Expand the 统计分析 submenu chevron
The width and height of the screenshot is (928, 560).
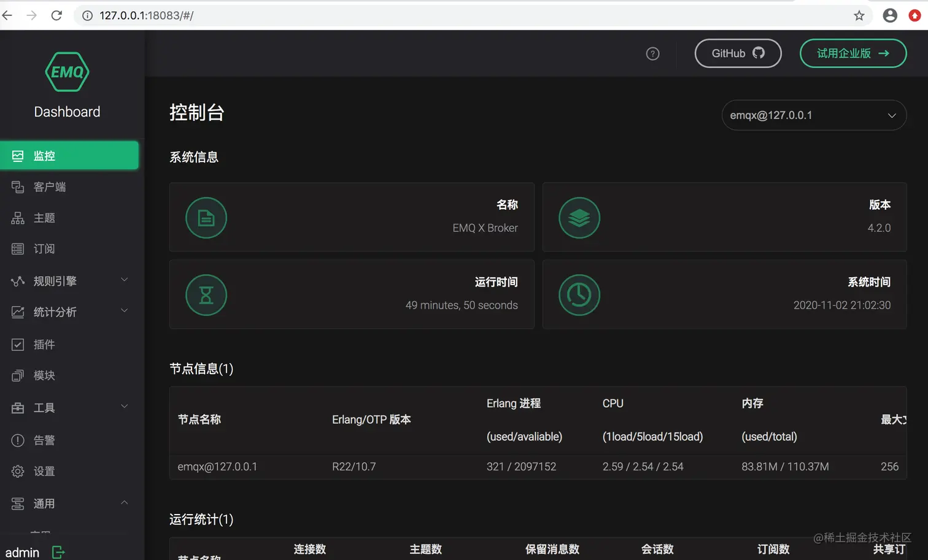pos(125,310)
